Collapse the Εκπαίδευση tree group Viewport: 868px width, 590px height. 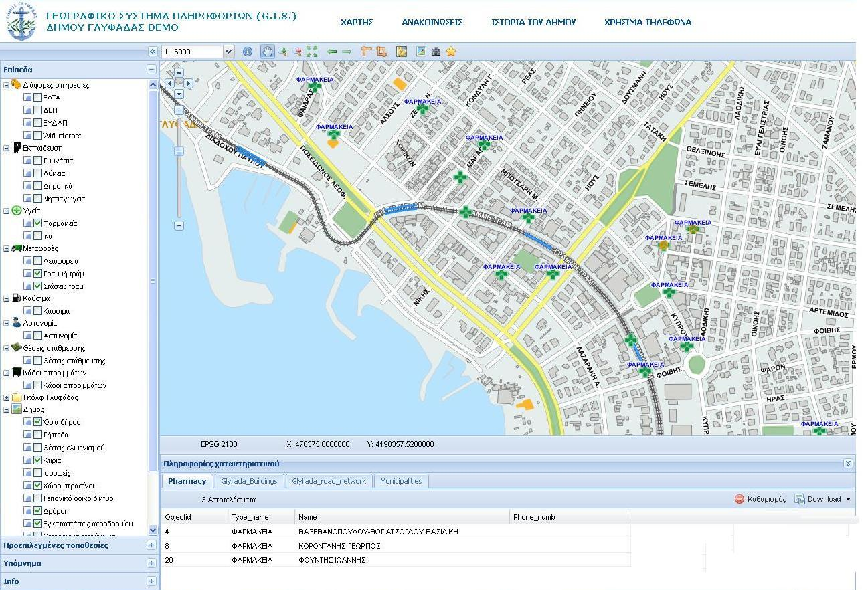pos(7,148)
